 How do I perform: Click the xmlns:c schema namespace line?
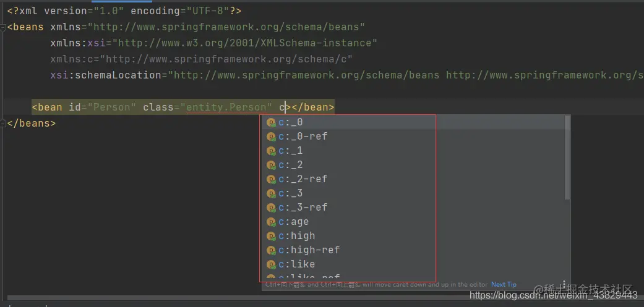(x=201, y=59)
